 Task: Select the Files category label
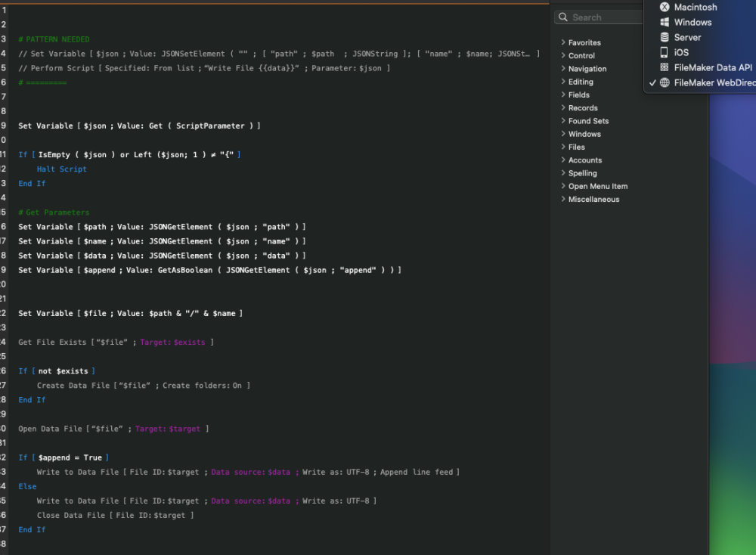click(x=577, y=147)
